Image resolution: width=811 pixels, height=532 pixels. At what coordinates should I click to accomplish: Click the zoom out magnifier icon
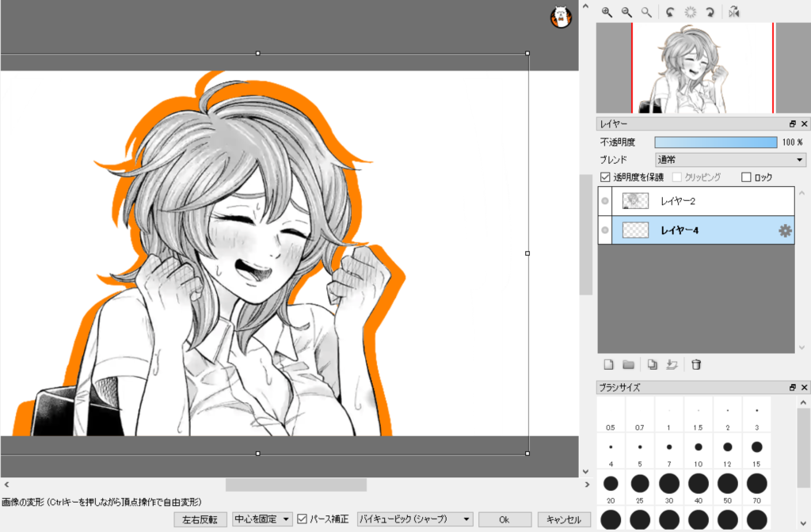point(626,12)
